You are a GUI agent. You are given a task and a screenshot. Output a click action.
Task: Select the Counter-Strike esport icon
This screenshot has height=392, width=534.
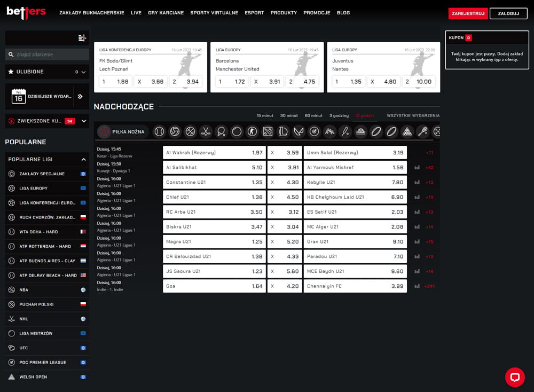tap(252, 131)
